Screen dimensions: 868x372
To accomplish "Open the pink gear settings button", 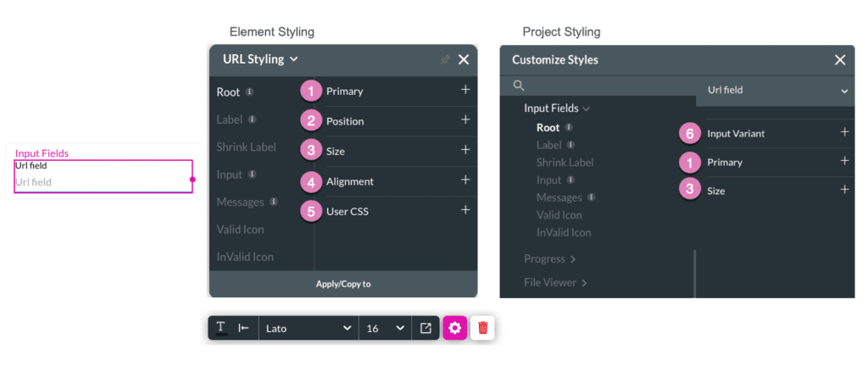I will (x=454, y=328).
